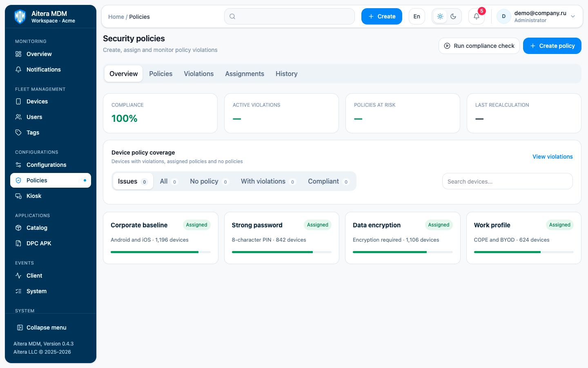This screenshot has width=588, height=368.
Task: Filter coverage by Issues
Action: pyautogui.click(x=133, y=181)
